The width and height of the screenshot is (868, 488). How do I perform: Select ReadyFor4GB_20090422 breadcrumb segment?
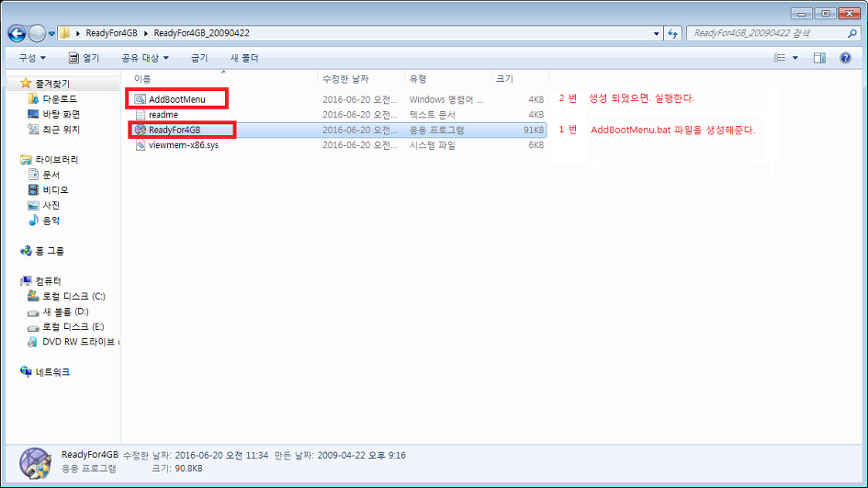click(x=201, y=33)
